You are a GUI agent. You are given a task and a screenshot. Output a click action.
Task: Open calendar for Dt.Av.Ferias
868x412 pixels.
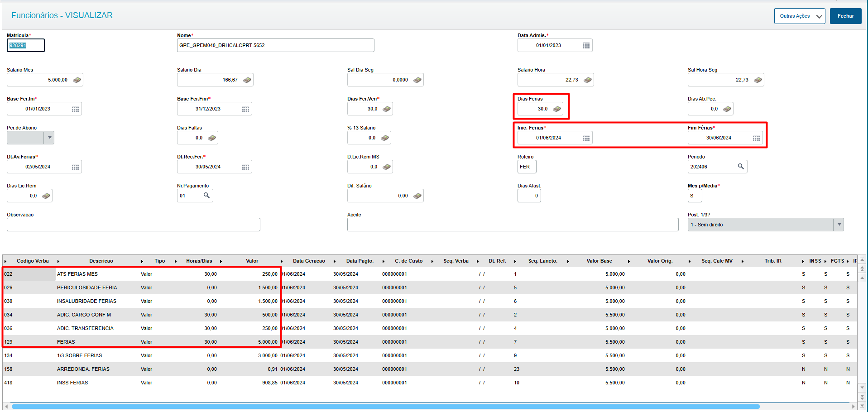pos(75,167)
